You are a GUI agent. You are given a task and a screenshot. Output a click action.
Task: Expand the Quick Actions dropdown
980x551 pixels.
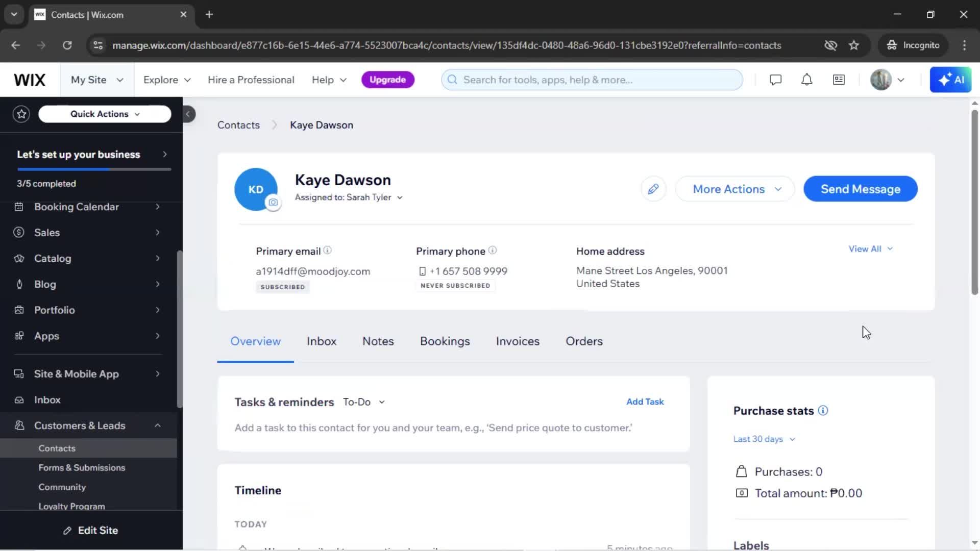105,114
